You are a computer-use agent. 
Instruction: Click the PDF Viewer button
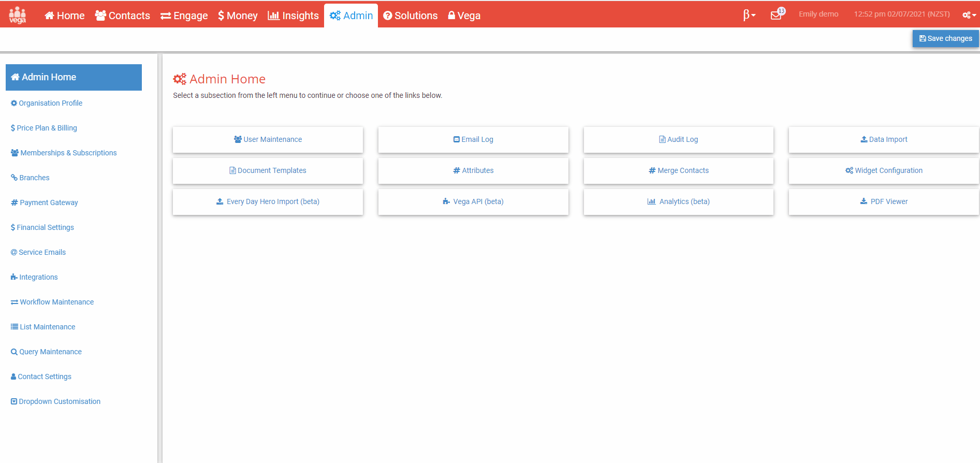pos(884,201)
